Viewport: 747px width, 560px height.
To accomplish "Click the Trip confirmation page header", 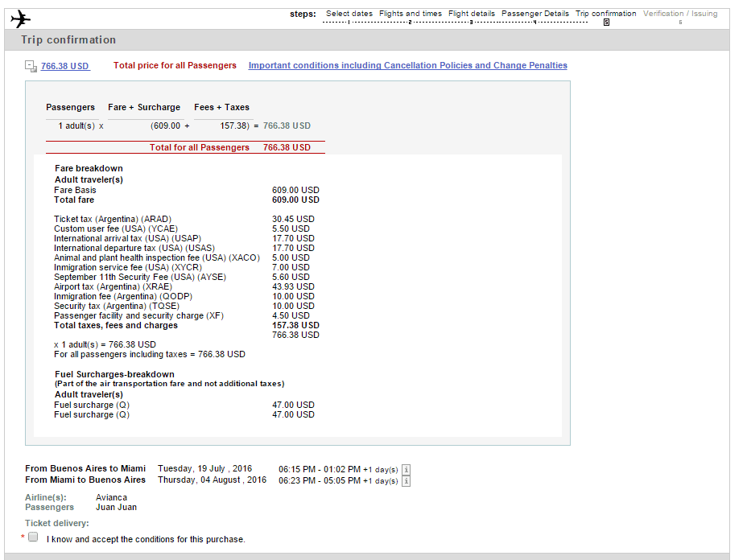I will coord(68,40).
